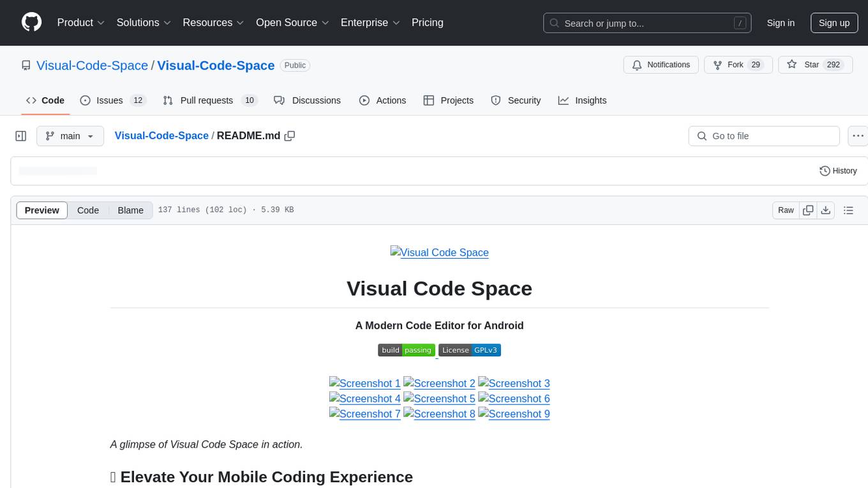Select the Preview view
868x488 pixels.
coord(42,210)
